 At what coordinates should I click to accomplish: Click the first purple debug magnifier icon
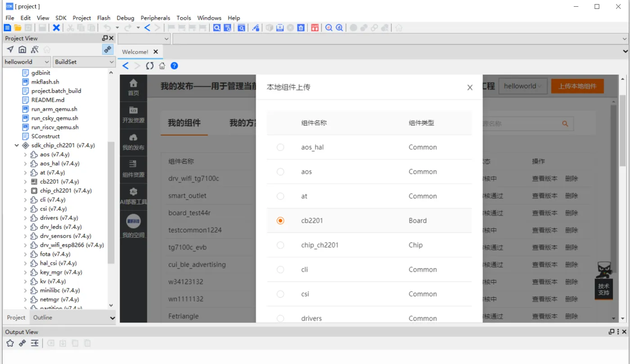(329, 28)
